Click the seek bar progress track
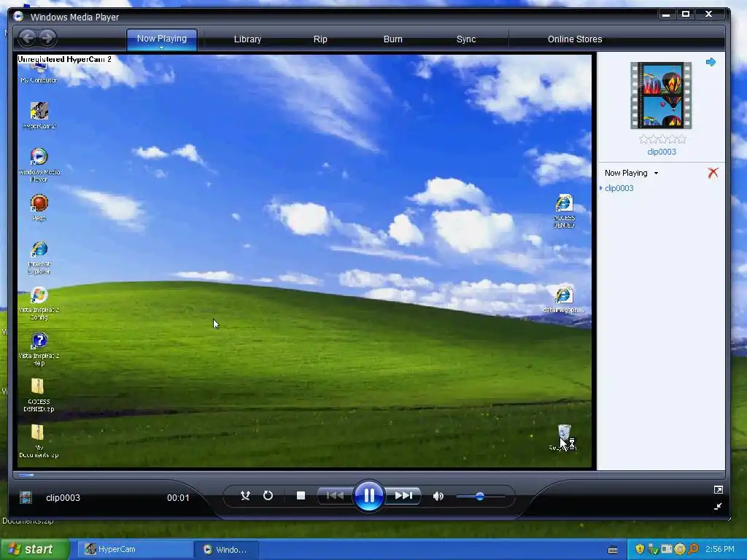Screen dimensions: 747x560 click(368, 475)
